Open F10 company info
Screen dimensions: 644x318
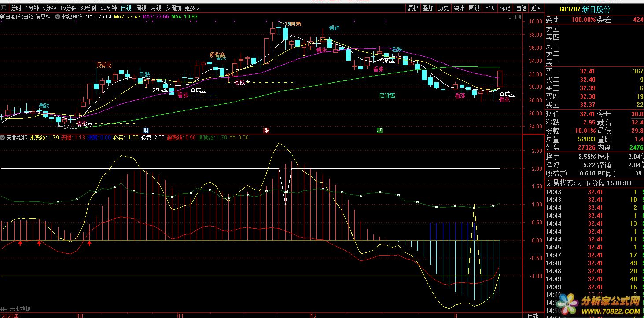coord(490,7)
